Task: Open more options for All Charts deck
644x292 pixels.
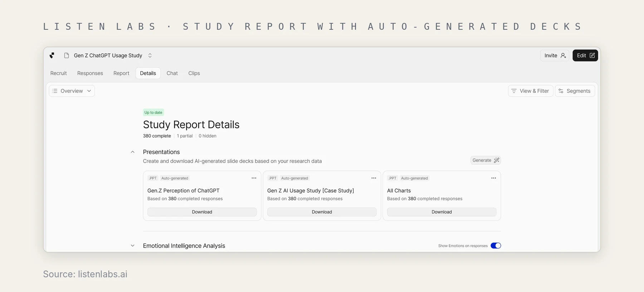Action: pos(494,178)
